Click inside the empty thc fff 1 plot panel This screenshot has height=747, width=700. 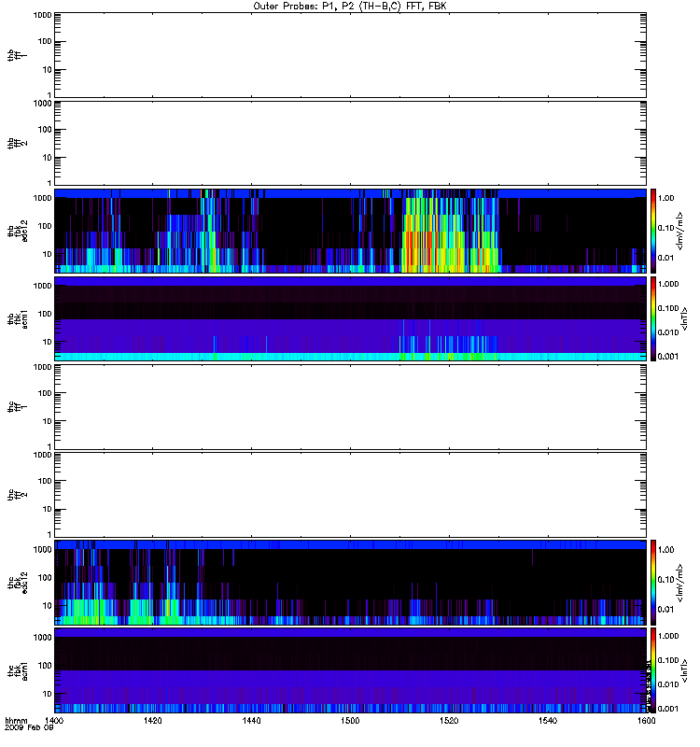(x=350, y=407)
